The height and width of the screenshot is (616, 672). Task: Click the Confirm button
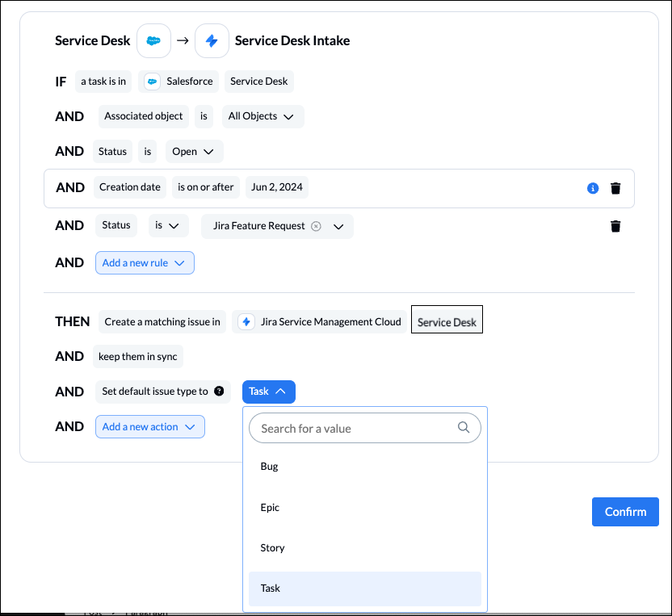click(x=625, y=512)
